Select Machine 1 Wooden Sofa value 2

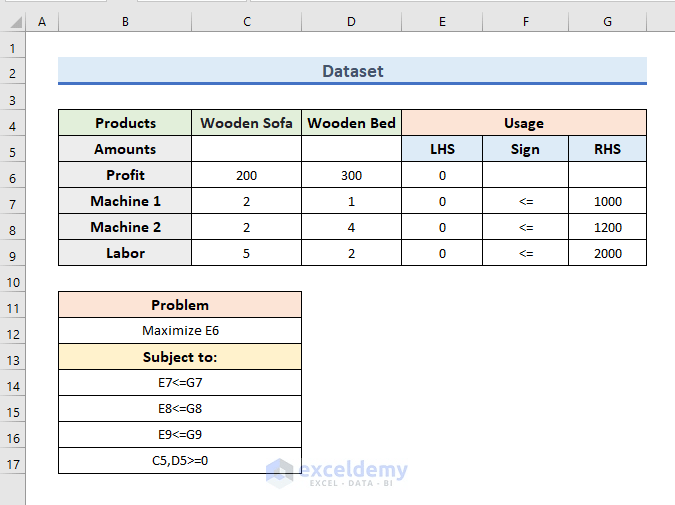[x=247, y=201]
